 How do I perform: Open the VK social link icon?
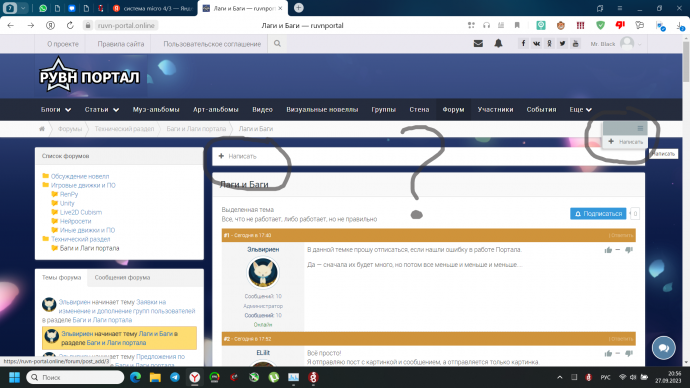pos(536,44)
